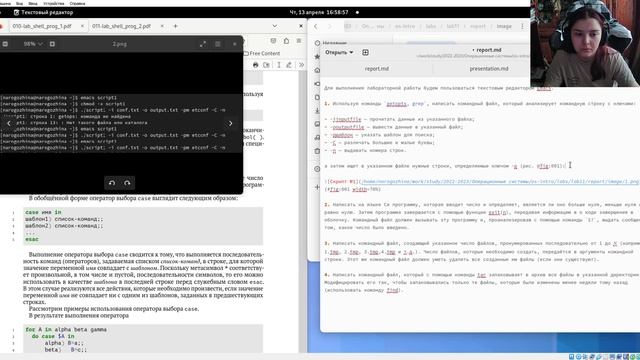Select report folder in path bar

click(x=478, y=27)
